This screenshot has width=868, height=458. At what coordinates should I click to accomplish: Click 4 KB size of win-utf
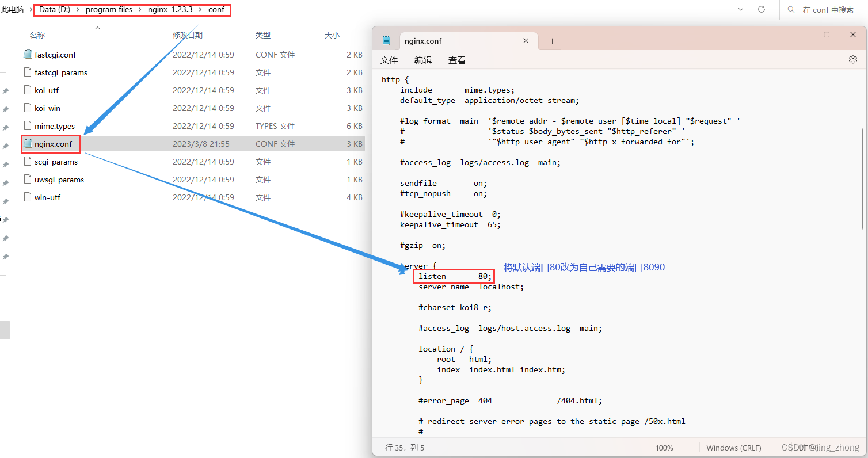(355, 197)
